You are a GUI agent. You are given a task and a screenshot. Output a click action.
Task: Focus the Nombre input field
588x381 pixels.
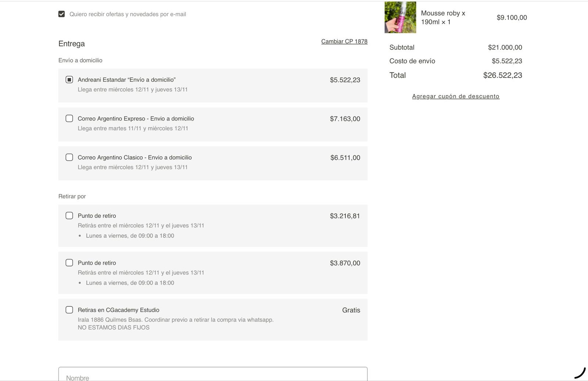click(213, 375)
